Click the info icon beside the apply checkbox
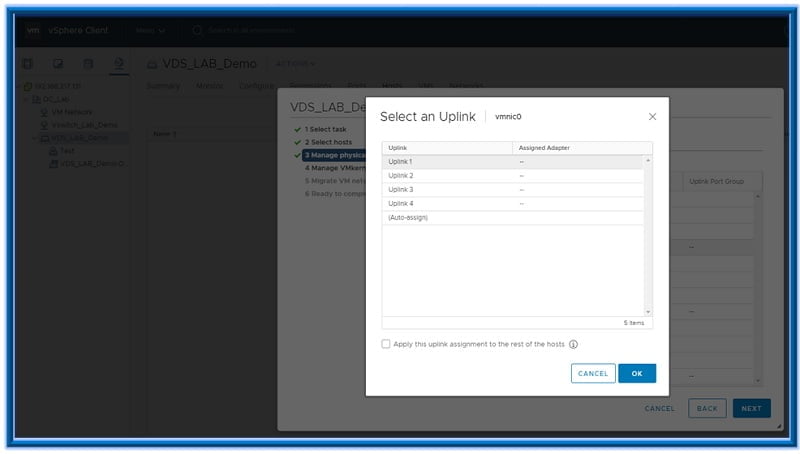The height and width of the screenshot is (454, 800). point(574,344)
